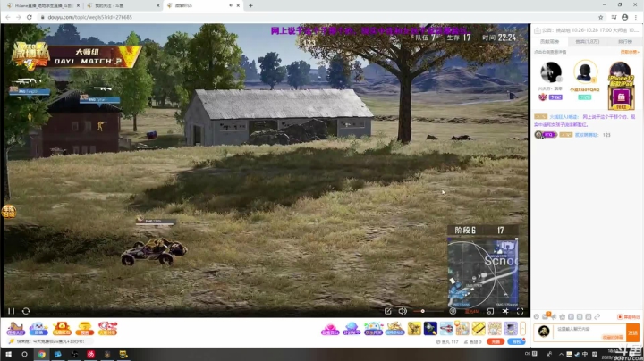Send the yellow gold-bar gift

(479, 329)
